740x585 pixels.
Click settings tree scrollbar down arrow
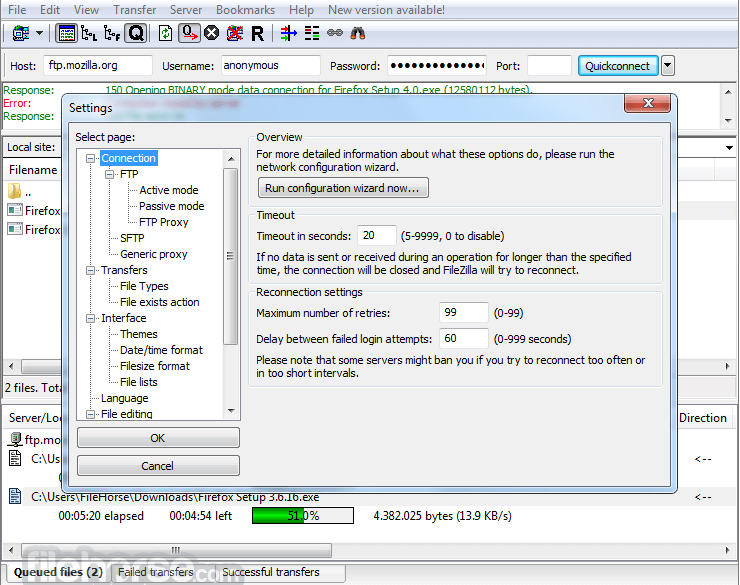231,411
